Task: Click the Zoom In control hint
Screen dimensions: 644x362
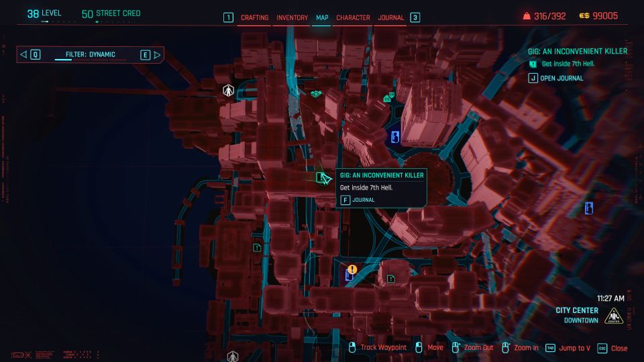Action: 520,348
